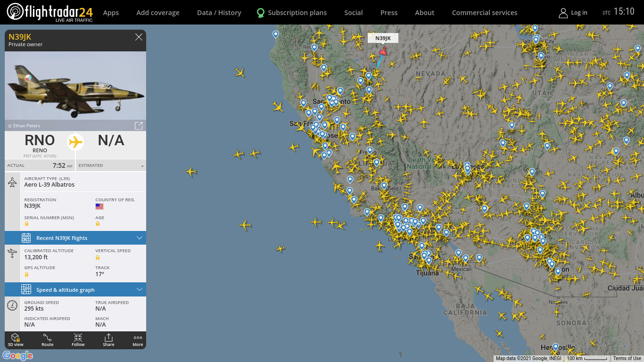Open aircraft photo in external link
Screen dimensions: 644x362
tap(139, 125)
